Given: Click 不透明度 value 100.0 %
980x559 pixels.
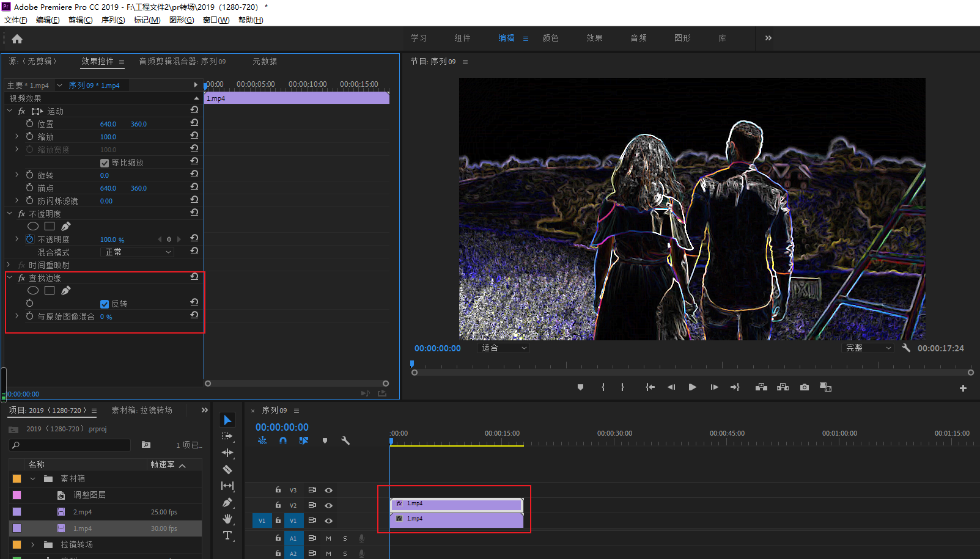Looking at the screenshot, I should 112,240.
